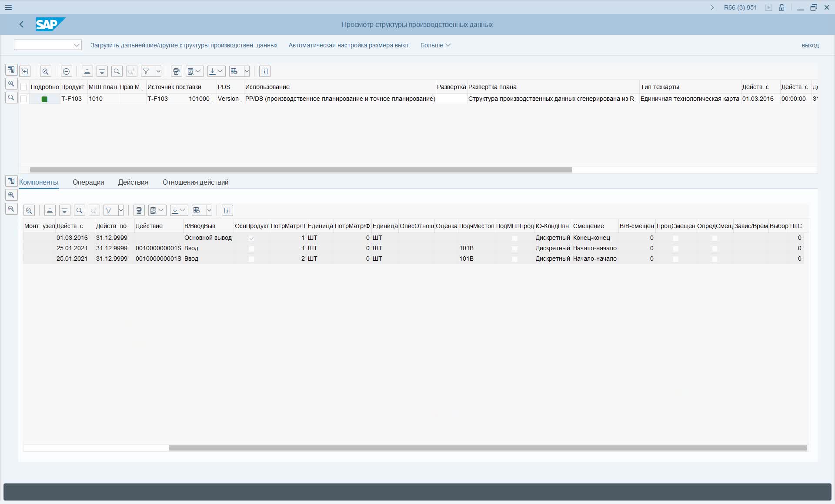The image size is (835, 504).
Task: Toggle ПодМПЛПрод checkbox in Конец-конец row
Action: [x=515, y=238]
